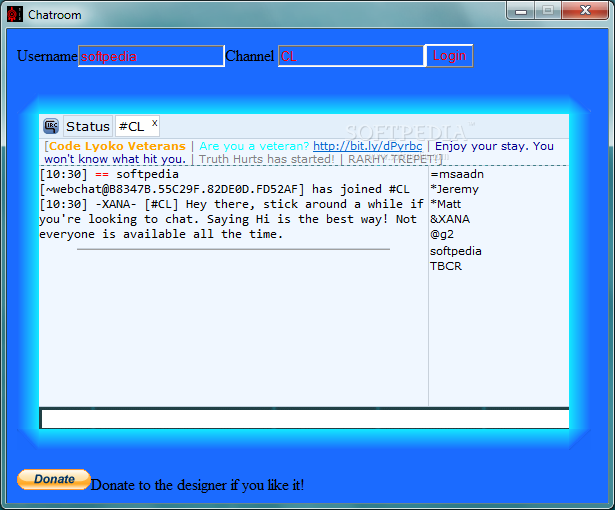This screenshot has width=615, height=510.
Task: Close the Chatroom window
Action: click(585, 11)
